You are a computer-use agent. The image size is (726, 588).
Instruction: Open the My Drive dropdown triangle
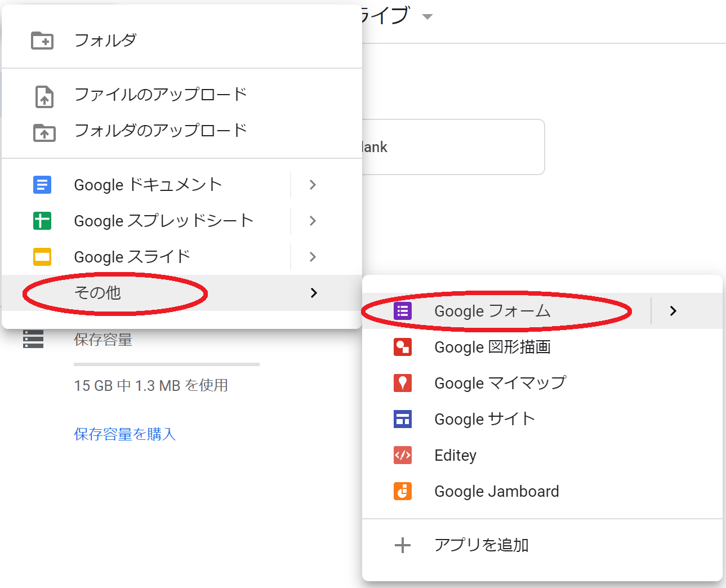(x=427, y=17)
